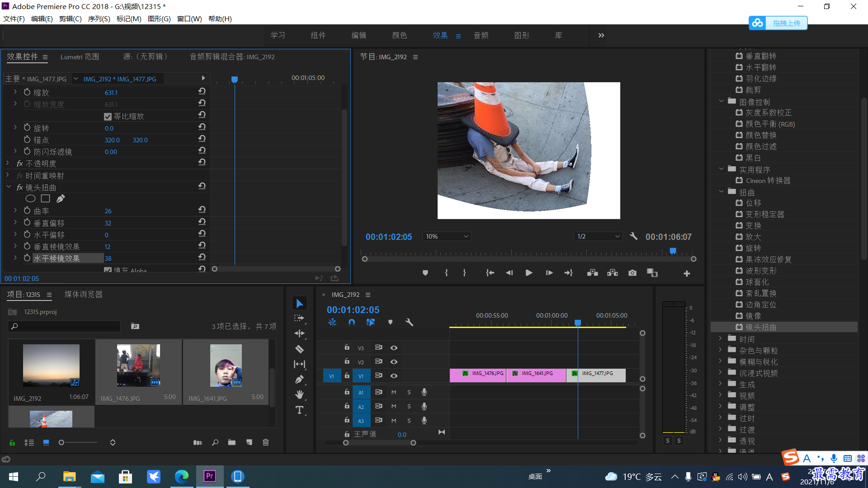This screenshot has width=868, height=488.
Task: Open the 媒体浏览器 tab
Action: coord(84,294)
